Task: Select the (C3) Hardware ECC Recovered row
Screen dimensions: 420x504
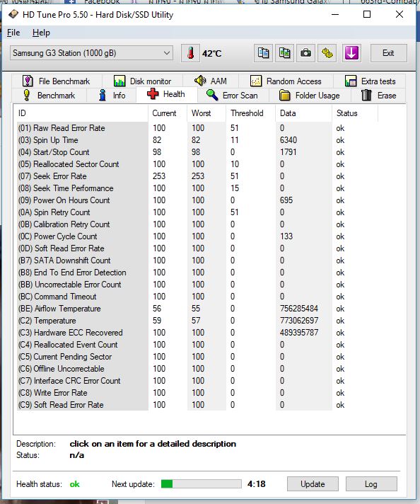Action: point(197,333)
